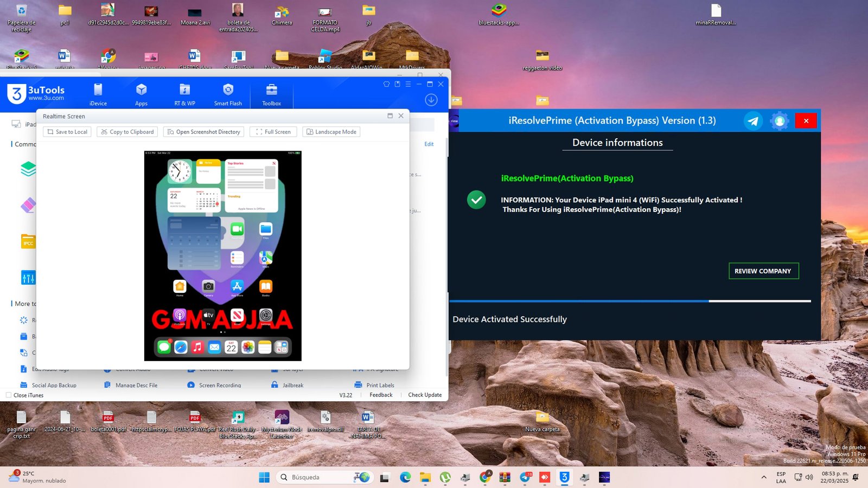Open iResolvePrime settings gear icon
Image resolution: width=868 pixels, height=488 pixels.
[780, 121]
